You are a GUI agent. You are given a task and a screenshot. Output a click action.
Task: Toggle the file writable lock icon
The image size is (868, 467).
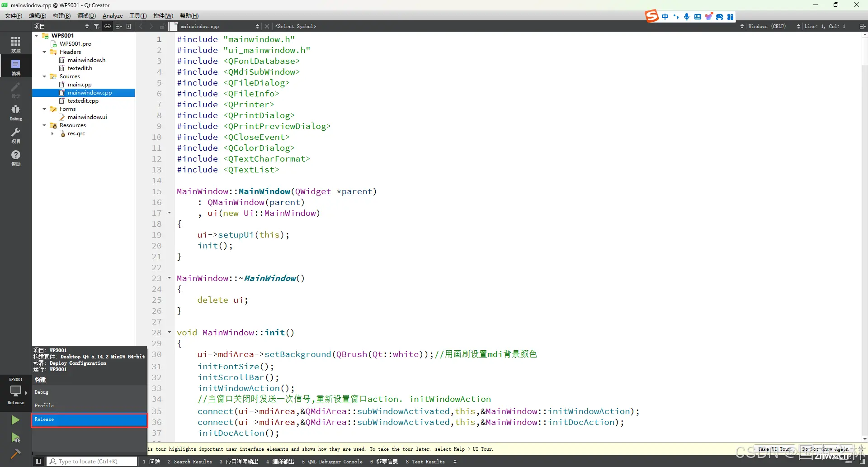[x=162, y=26]
